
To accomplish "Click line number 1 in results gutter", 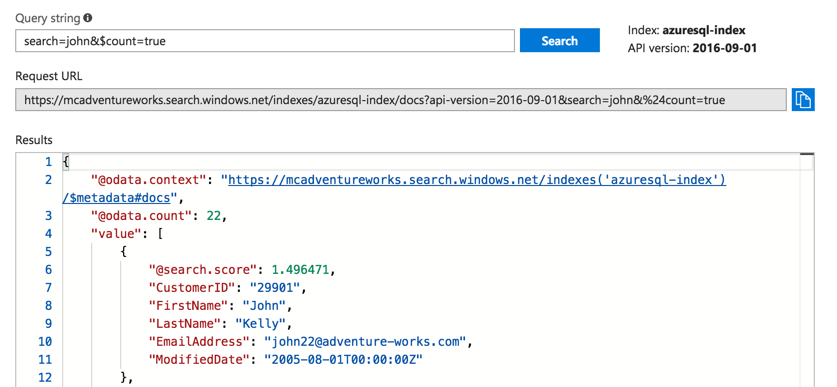I will [49, 162].
